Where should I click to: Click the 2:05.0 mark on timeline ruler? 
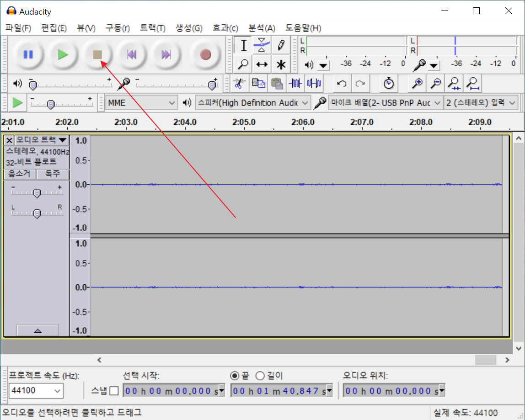point(244,122)
